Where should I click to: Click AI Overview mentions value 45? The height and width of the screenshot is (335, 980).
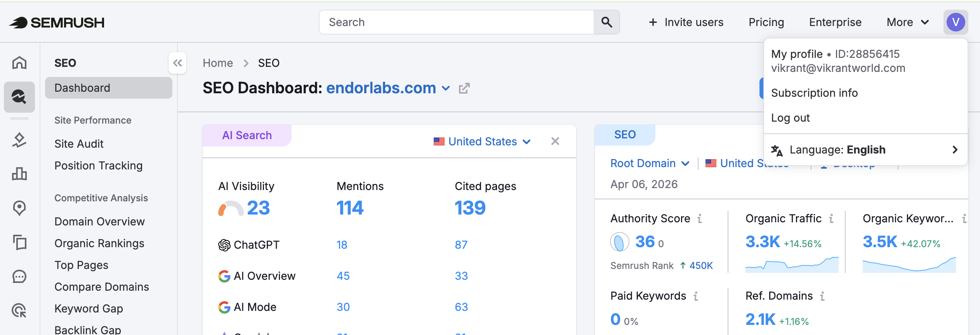coord(343,276)
